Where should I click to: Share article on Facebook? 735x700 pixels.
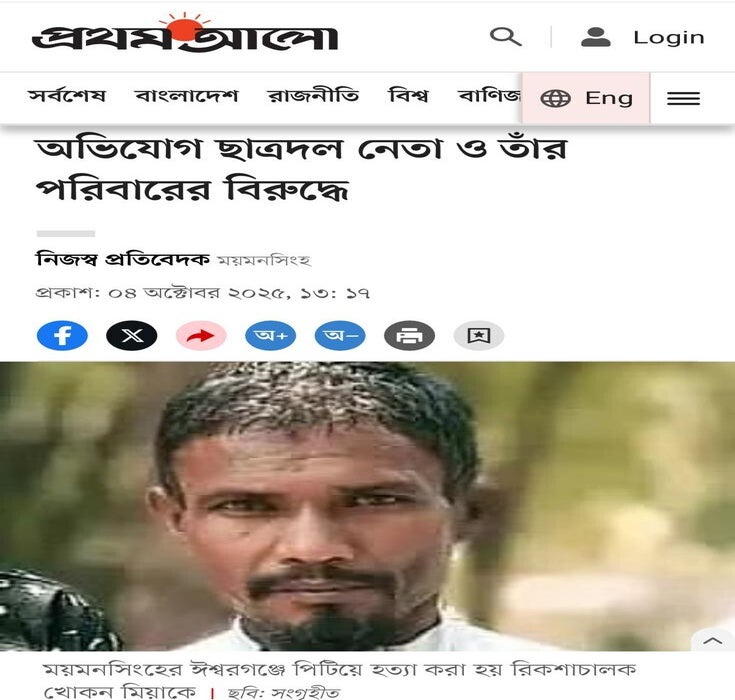tap(62, 336)
